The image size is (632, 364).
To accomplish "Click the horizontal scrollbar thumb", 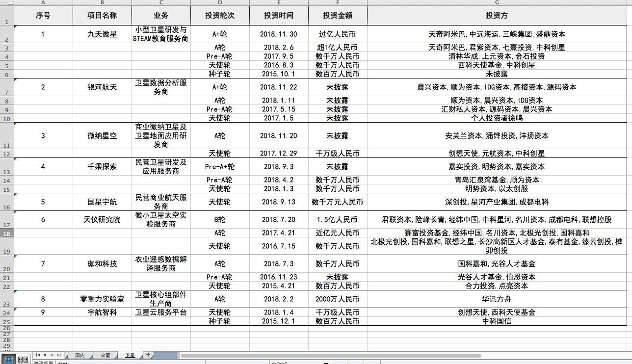I will [331, 356].
